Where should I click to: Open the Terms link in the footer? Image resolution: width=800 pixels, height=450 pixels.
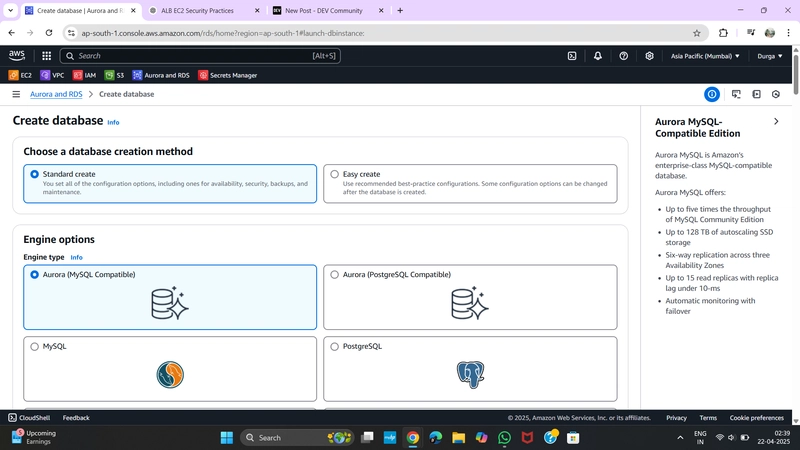[708, 418]
